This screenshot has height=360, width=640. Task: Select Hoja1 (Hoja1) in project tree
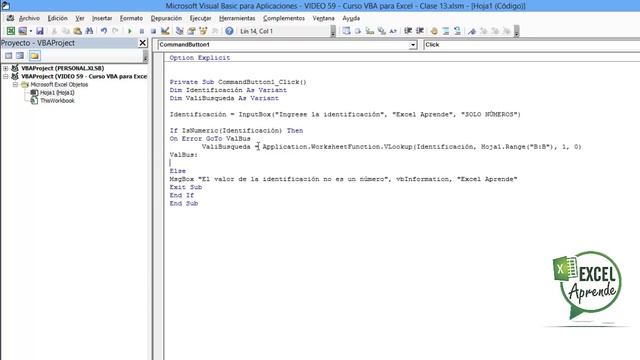coord(57,93)
